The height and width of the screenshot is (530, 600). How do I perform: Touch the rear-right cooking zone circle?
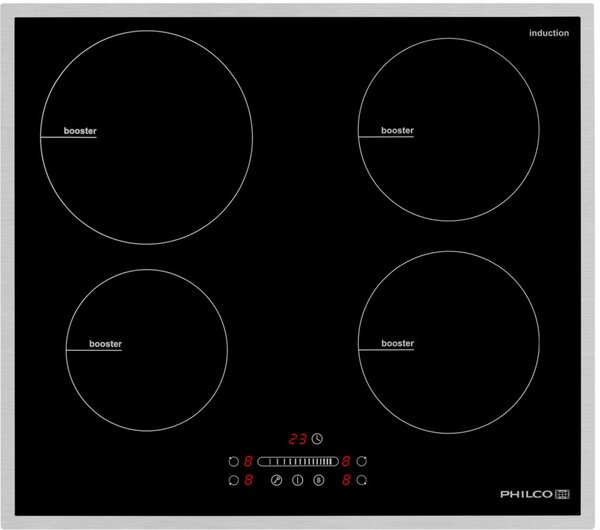[449, 129]
